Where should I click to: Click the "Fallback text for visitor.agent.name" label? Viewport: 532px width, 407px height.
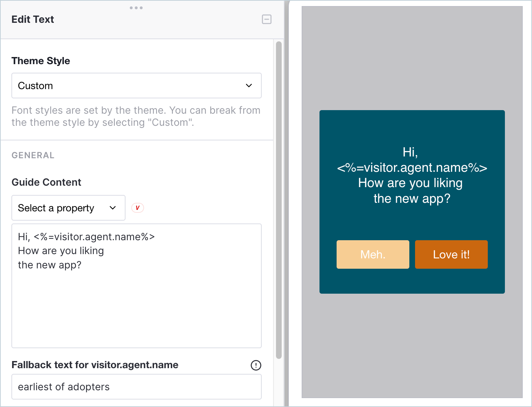click(x=95, y=365)
